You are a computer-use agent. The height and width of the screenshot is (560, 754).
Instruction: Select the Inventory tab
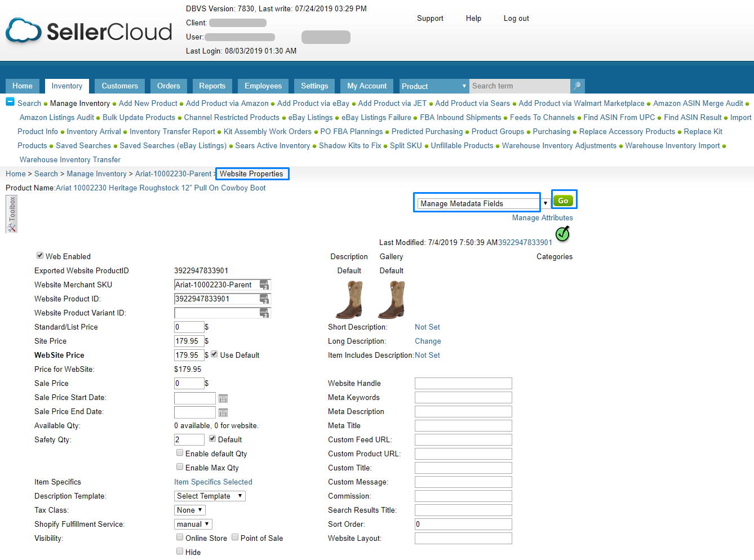[67, 86]
